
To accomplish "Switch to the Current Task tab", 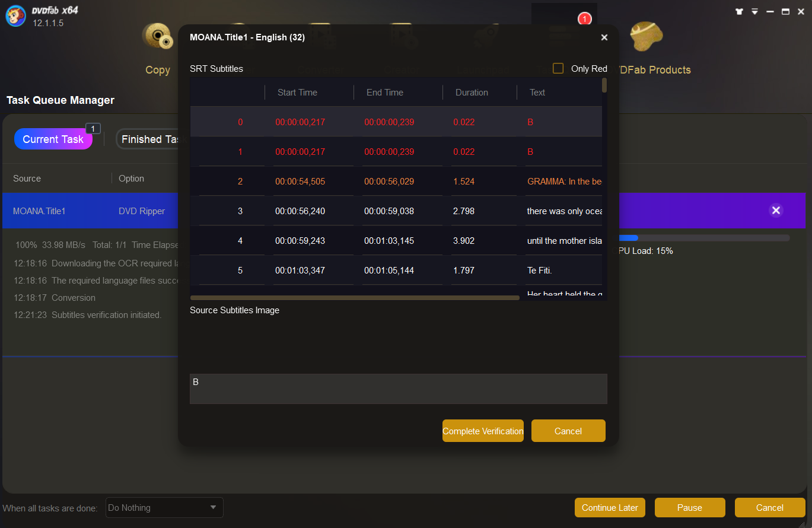I will (53, 139).
